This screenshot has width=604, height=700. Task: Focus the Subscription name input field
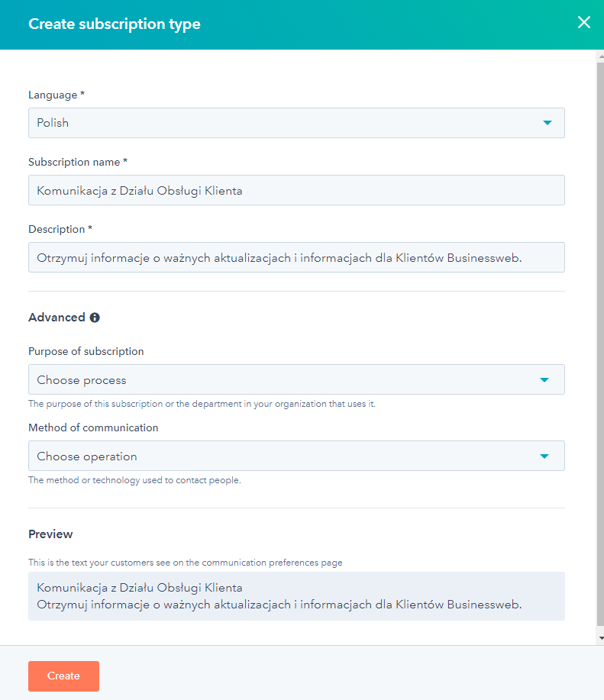296,190
